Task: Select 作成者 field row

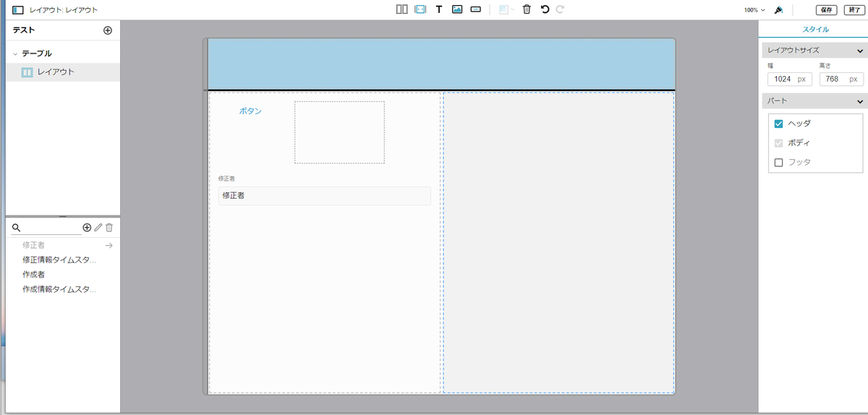Action: coord(62,274)
